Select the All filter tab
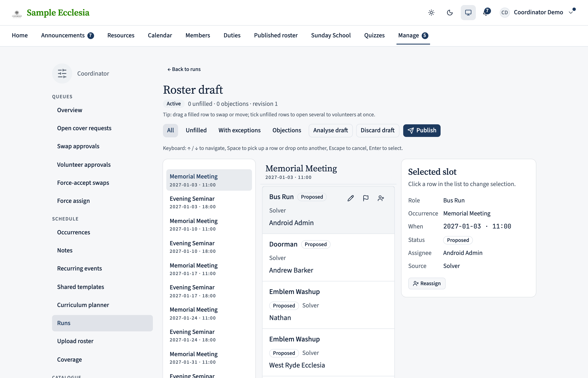The image size is (588, 378). coord(170,130)
